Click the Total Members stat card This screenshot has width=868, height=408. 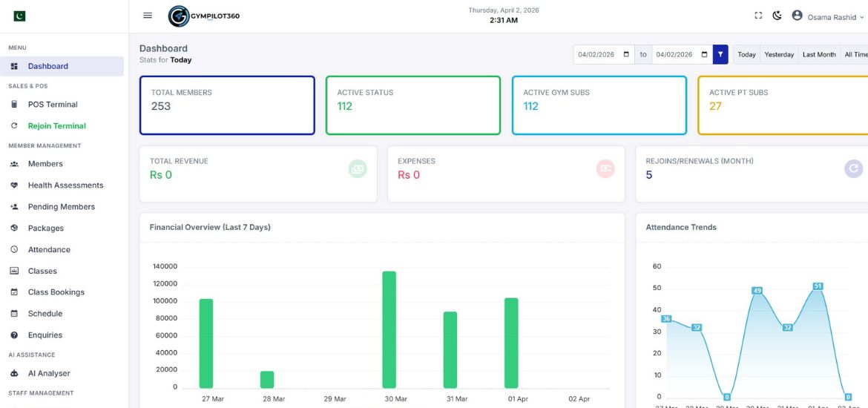tap(227, 105)
